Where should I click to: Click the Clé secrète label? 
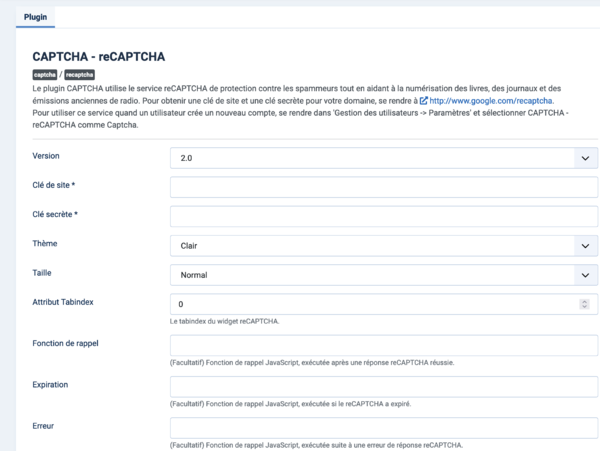55,214
